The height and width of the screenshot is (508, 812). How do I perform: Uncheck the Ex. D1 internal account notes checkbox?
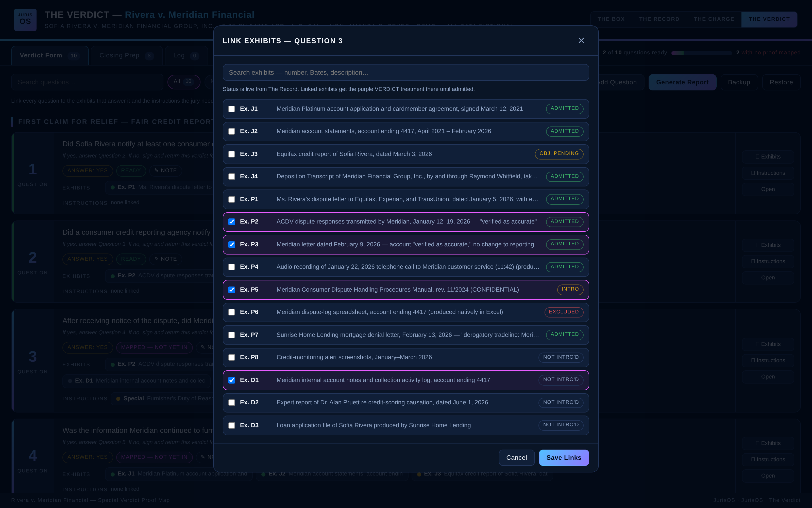click(231, 380)
